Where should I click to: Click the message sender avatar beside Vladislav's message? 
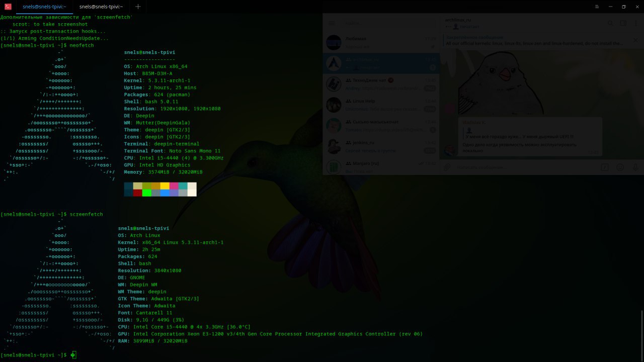point(449,150)
